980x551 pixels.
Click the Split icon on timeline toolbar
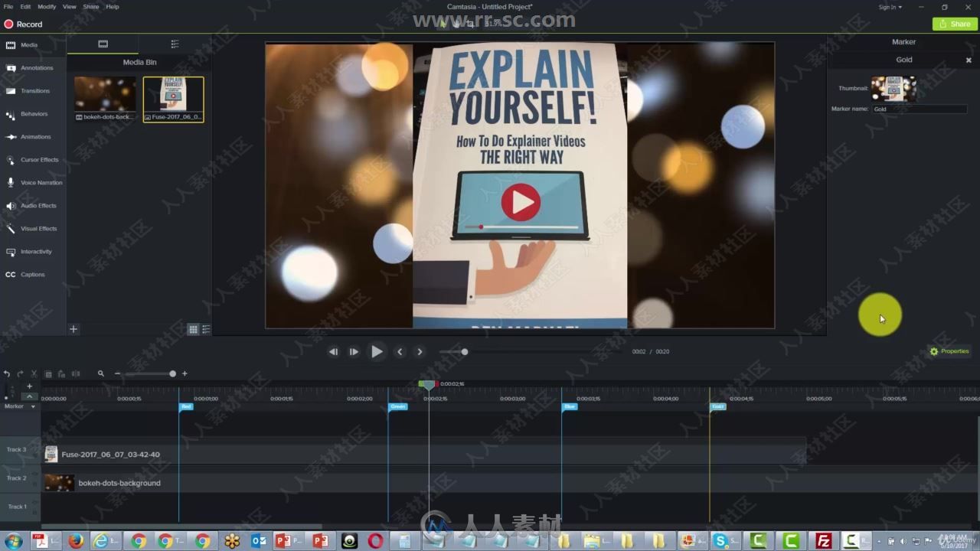[x=75, y=374]
